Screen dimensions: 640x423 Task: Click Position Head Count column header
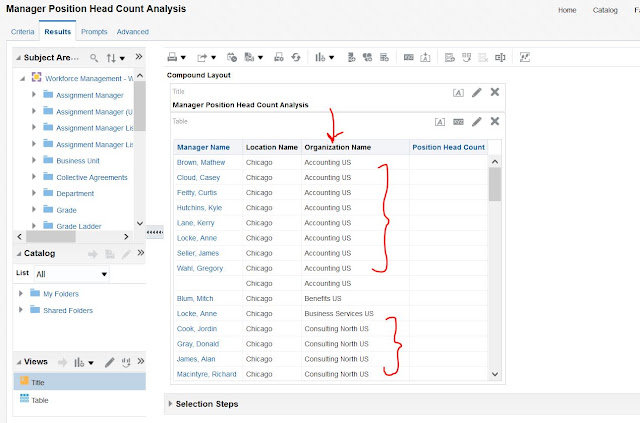pos(449,147)
